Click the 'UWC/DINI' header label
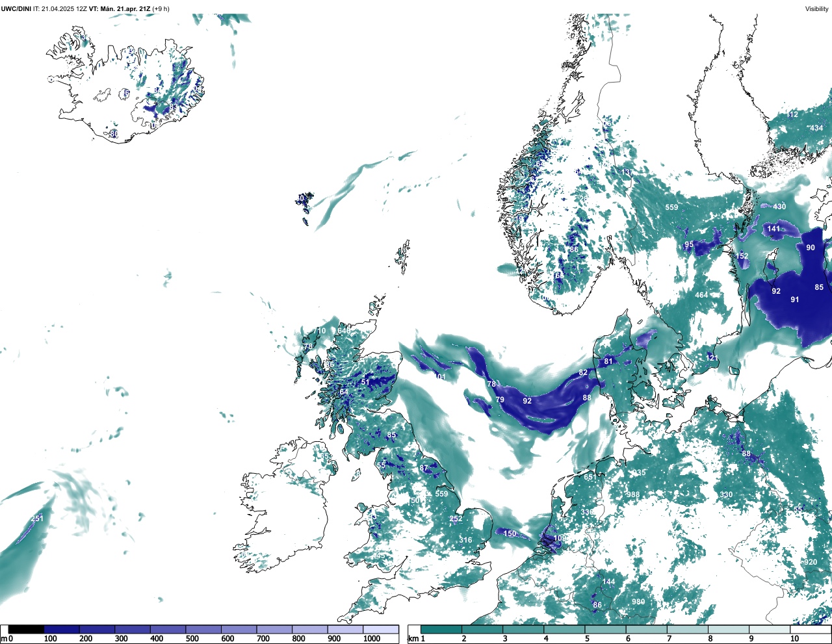The image size is (832, 644). pyautogui.click(x=16, y=8)
